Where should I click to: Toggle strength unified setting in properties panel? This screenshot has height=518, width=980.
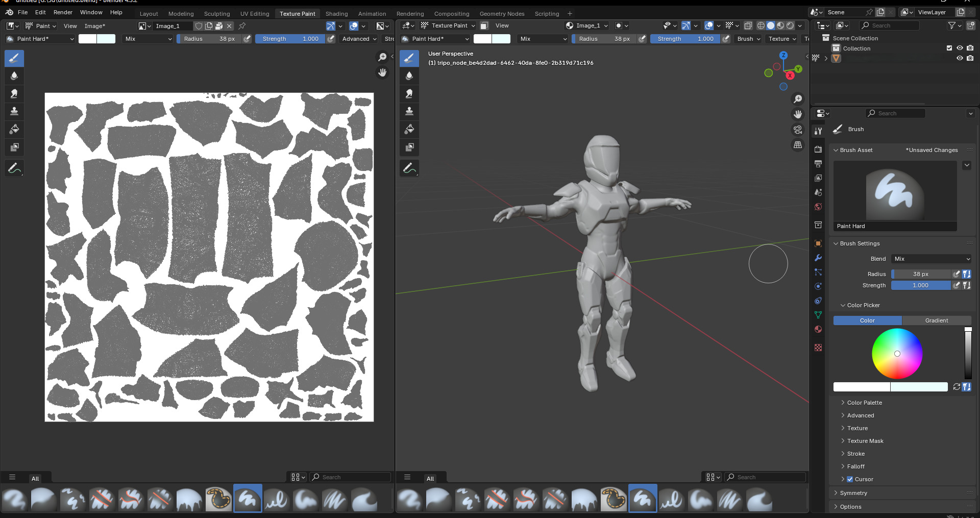(x=967, y=285)
